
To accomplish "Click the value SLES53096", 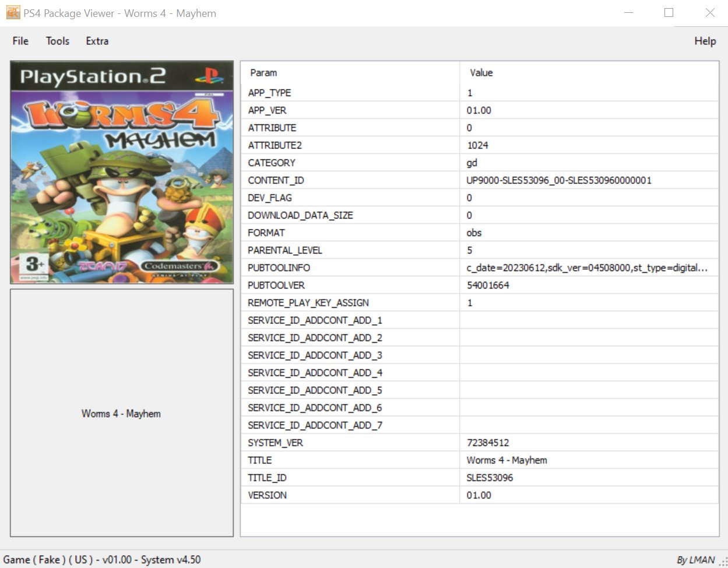I will (x=490, y=478).
